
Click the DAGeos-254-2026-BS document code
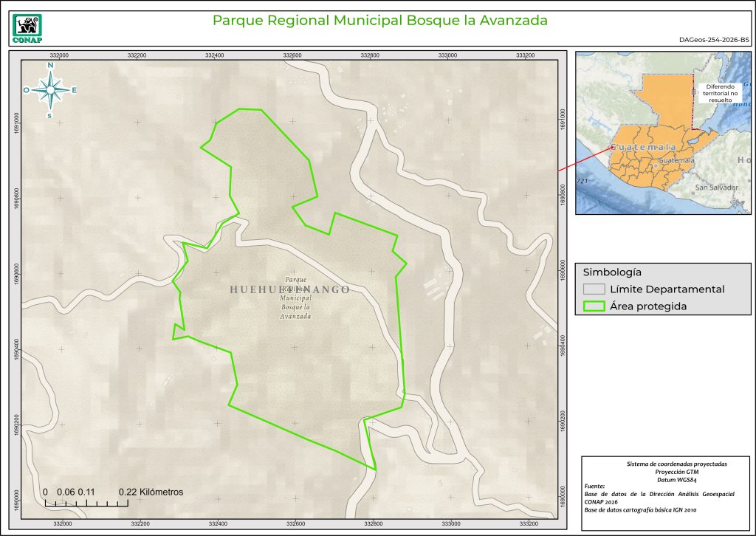coord(713,41)
